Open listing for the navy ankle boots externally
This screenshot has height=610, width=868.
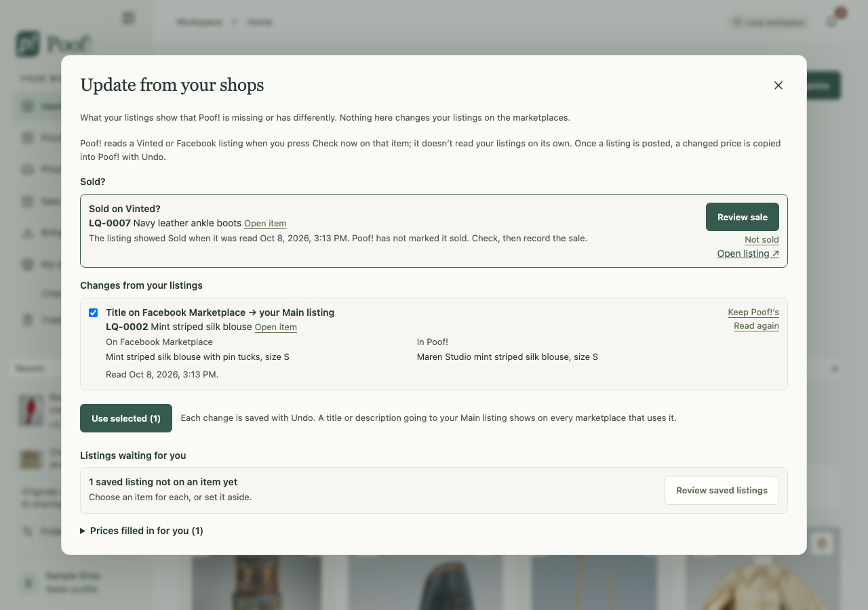pyautogui.click(x=748, y=253)
